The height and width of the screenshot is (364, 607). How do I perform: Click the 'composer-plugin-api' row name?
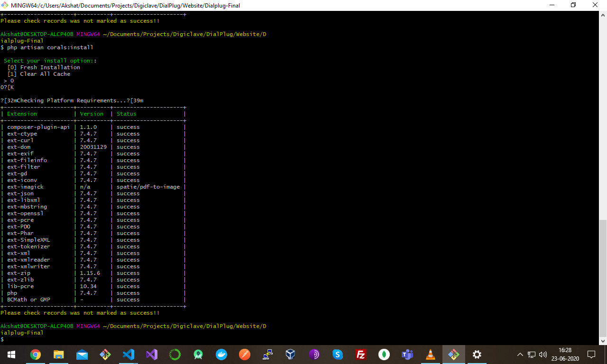(38, 127)
